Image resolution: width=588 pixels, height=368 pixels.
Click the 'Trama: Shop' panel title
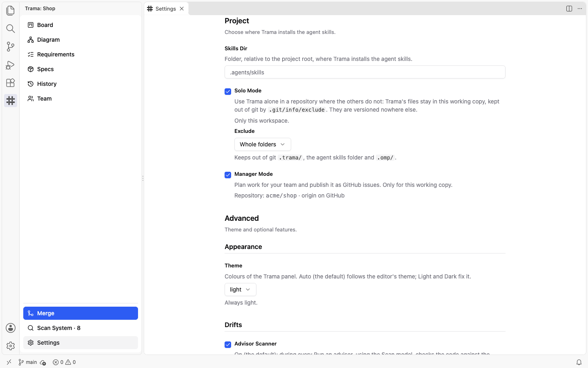coord(40,8)
